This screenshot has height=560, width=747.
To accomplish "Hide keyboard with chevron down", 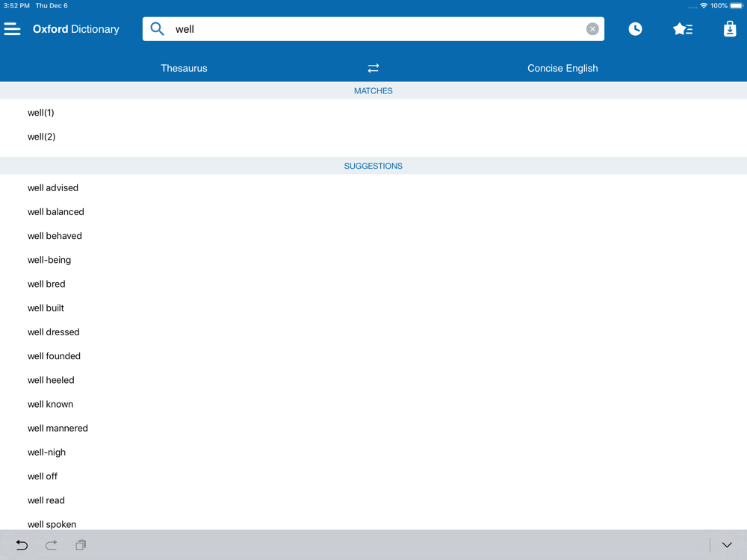I will tap(727, 545).
